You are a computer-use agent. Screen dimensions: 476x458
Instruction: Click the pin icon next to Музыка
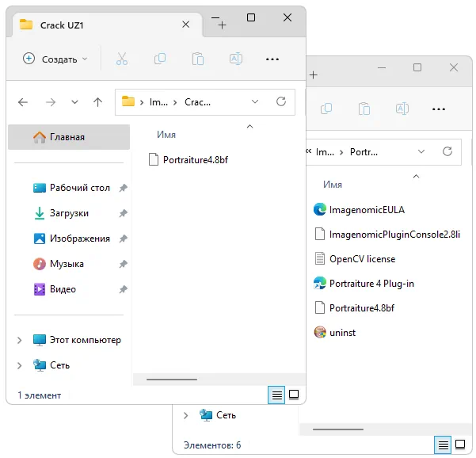(x=123, y=264)
